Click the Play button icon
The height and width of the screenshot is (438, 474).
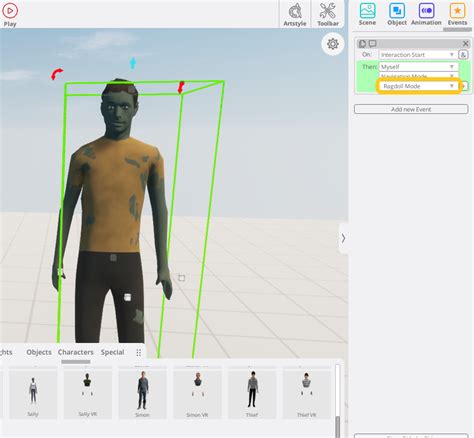point(10,11)
